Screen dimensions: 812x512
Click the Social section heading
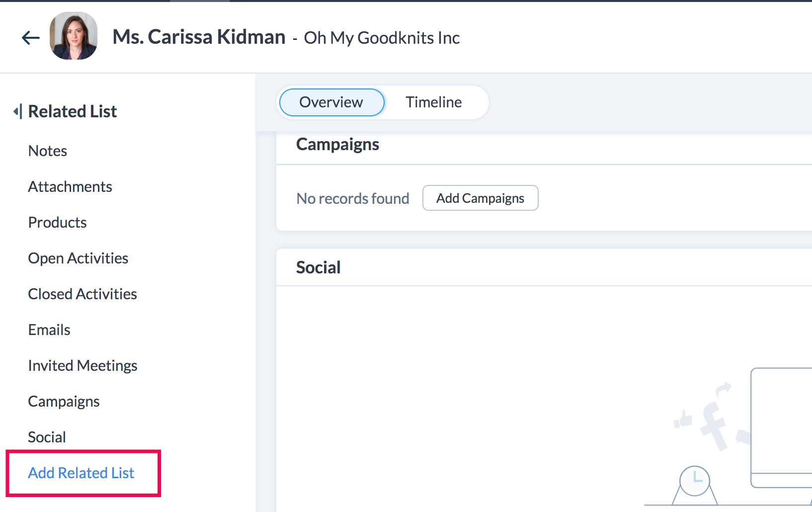point(318,268)
